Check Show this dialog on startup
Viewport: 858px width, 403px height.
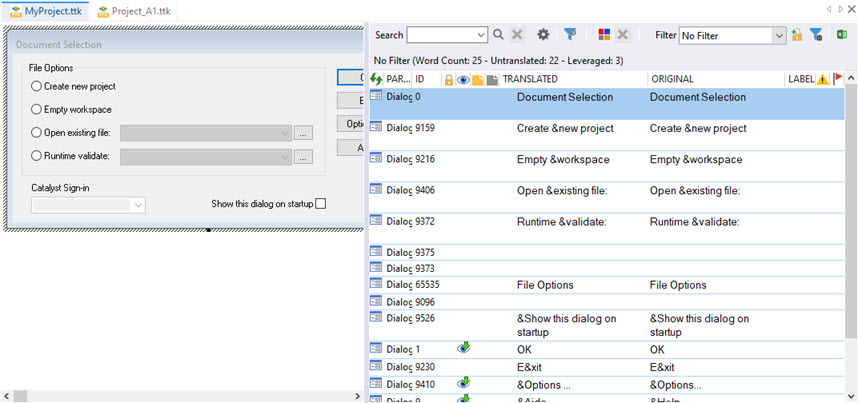tap(320, 204)
